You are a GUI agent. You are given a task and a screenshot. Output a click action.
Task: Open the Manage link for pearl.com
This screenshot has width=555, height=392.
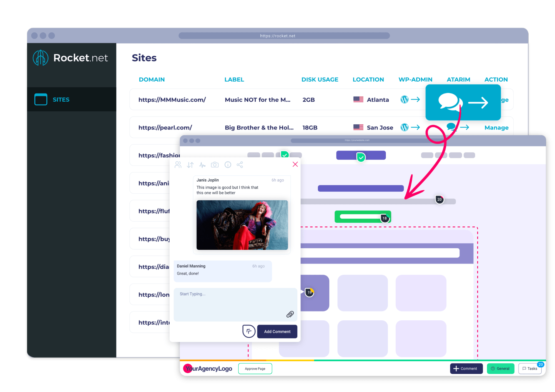[496, 127]
